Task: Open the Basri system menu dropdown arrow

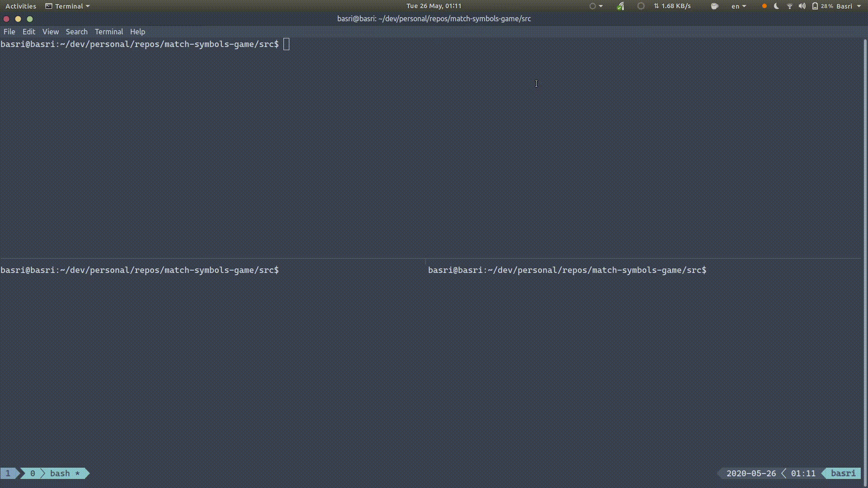Action: [x=859, y=6]
